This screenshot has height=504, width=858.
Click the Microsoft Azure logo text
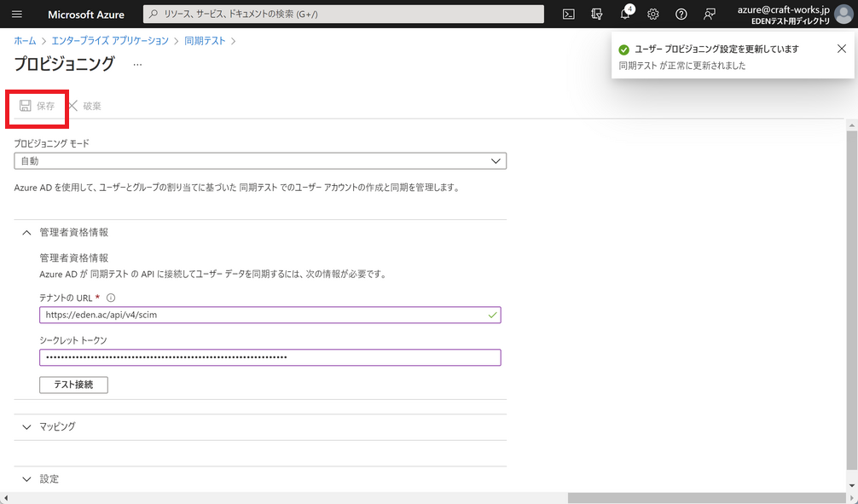point(86,14)
